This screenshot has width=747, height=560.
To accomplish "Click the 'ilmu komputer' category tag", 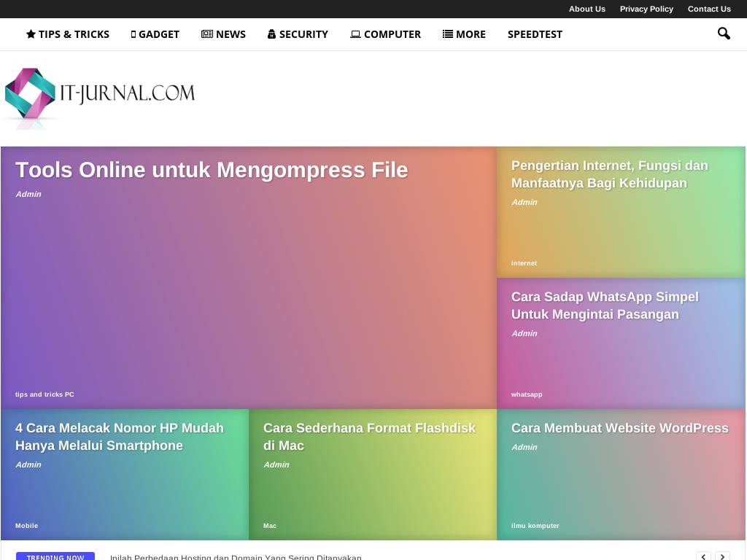I will (x=535, y=526).
